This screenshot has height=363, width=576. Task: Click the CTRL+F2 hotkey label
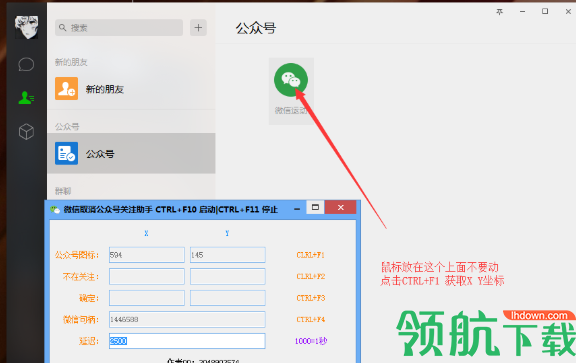311,276
